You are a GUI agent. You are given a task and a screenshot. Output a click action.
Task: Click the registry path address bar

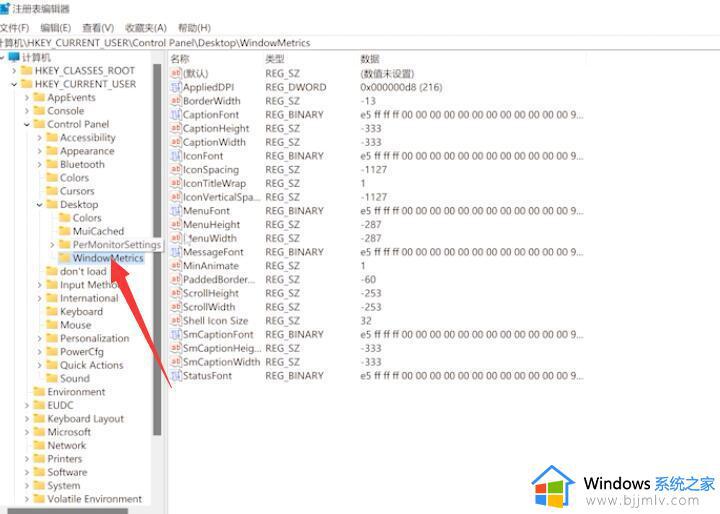click(360, 43)
